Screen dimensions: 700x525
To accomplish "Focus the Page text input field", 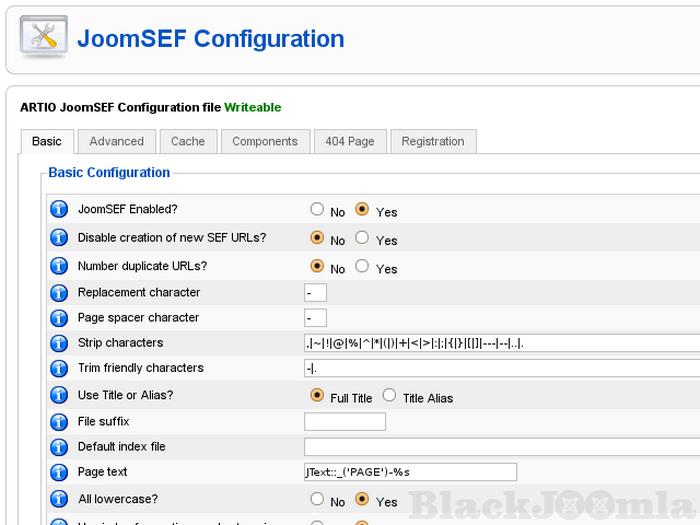I will (410, 472).
